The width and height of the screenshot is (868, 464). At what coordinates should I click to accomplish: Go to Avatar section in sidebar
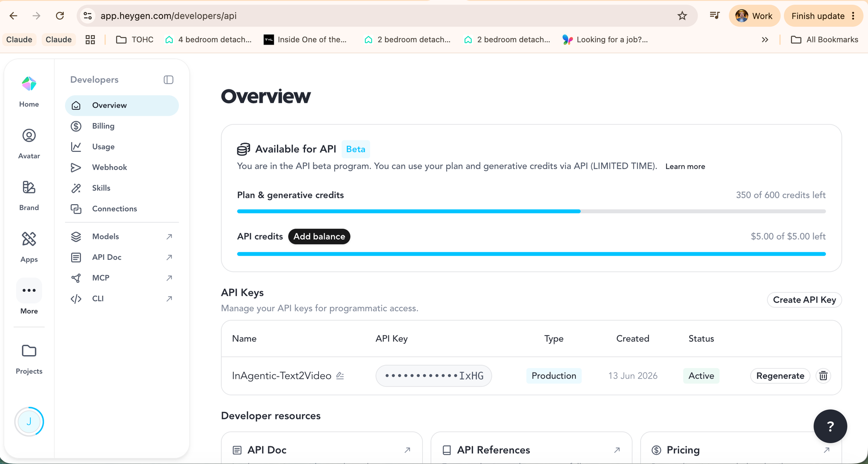click(x=29, y=144)
